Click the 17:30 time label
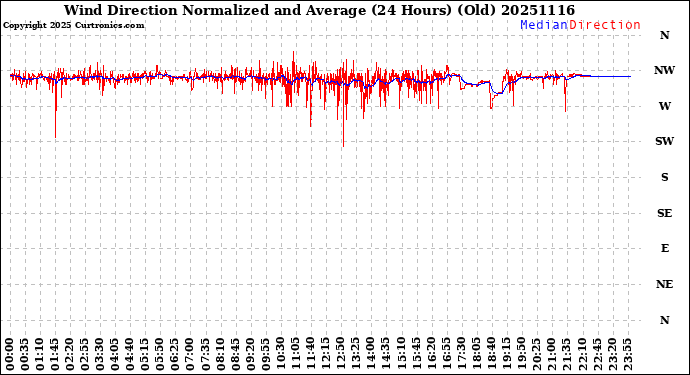Viewport: 690px width, 375px height. [x=462, y=354]
